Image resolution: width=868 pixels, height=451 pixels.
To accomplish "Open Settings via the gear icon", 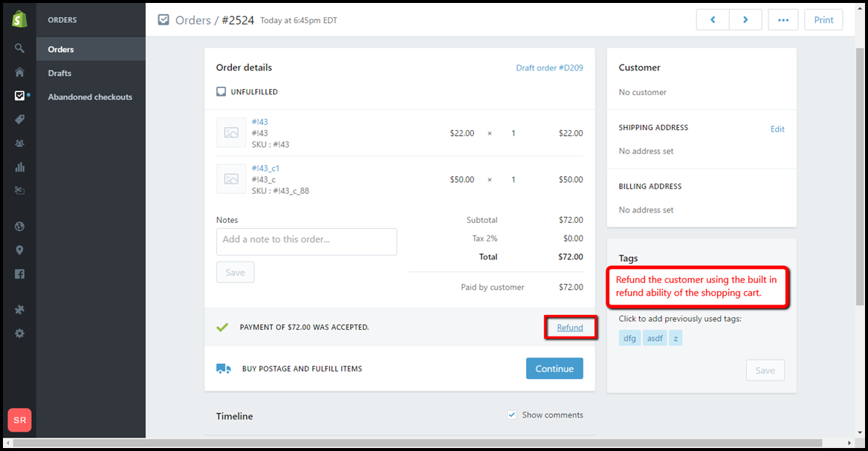I will 19,334.
